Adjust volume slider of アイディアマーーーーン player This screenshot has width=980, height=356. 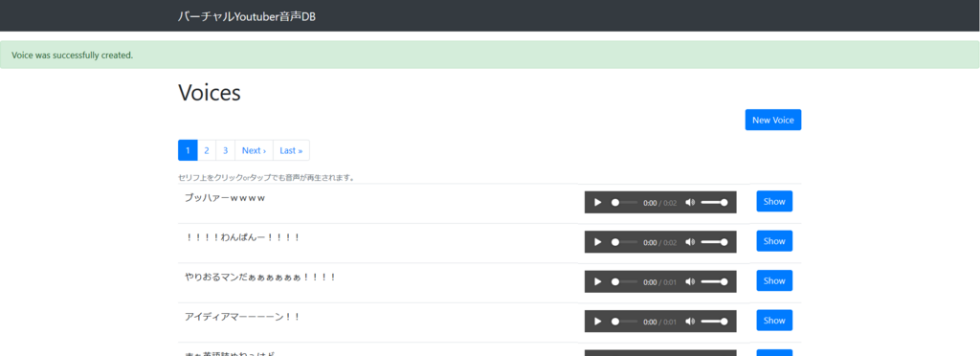coord(714,321)
